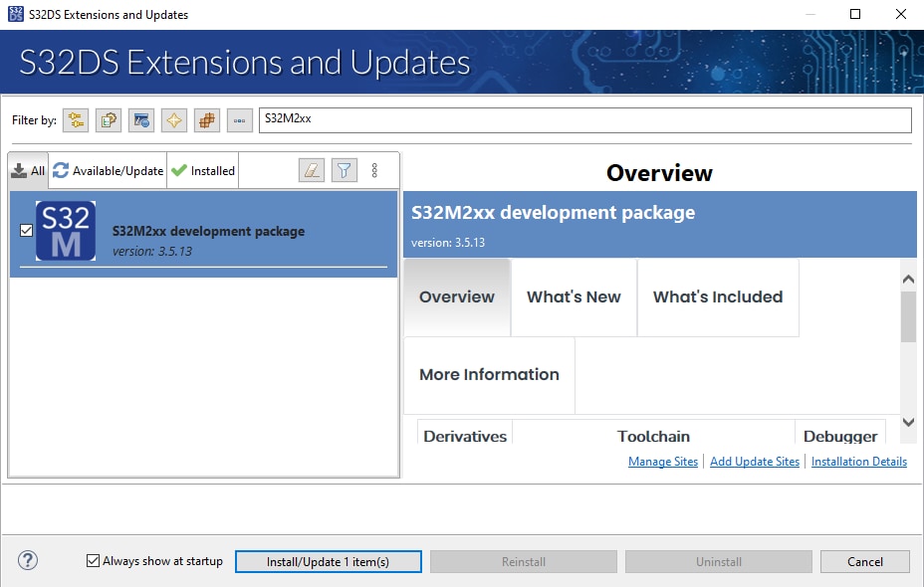Open the What's Included tab
Image resolution: width=924 pixels, height=587 pixels.
pos(717,296)
